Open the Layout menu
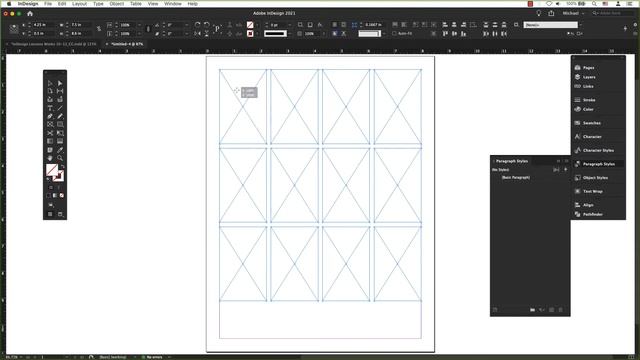 pos(79,4)
